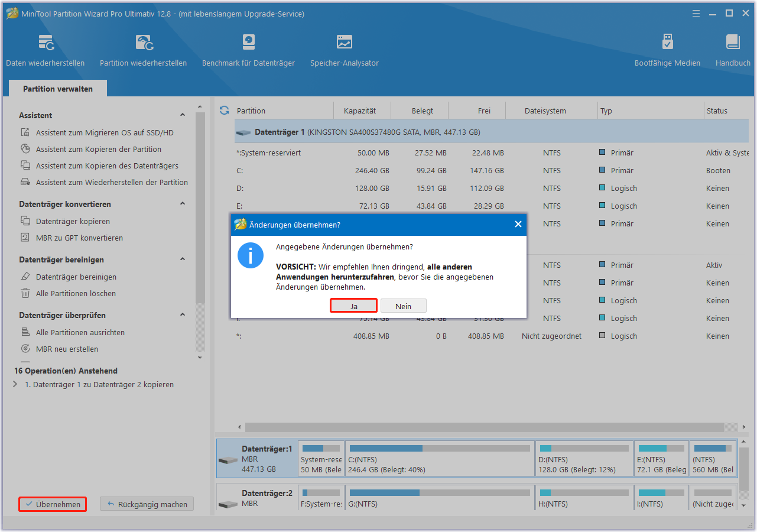This screenshot has width=757, height=532.
Task: Click System-rese block on Datenträger 1
Action: click(x=321, y=459)
